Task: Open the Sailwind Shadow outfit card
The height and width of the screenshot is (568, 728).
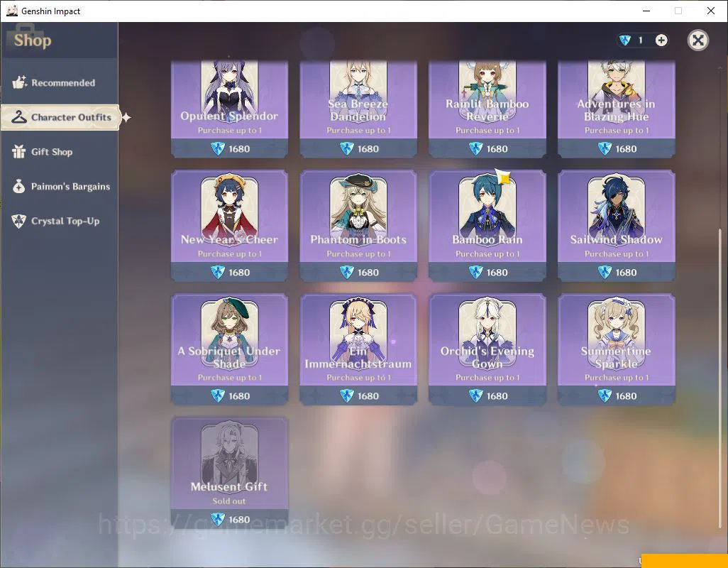Action: pyautogui.click(x=616, y=226)
